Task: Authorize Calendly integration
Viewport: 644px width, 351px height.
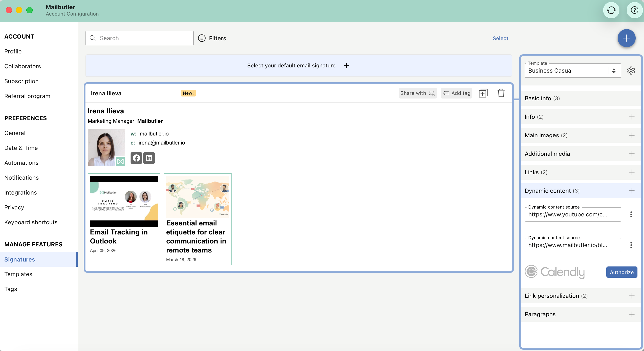Action: [621, 272]
